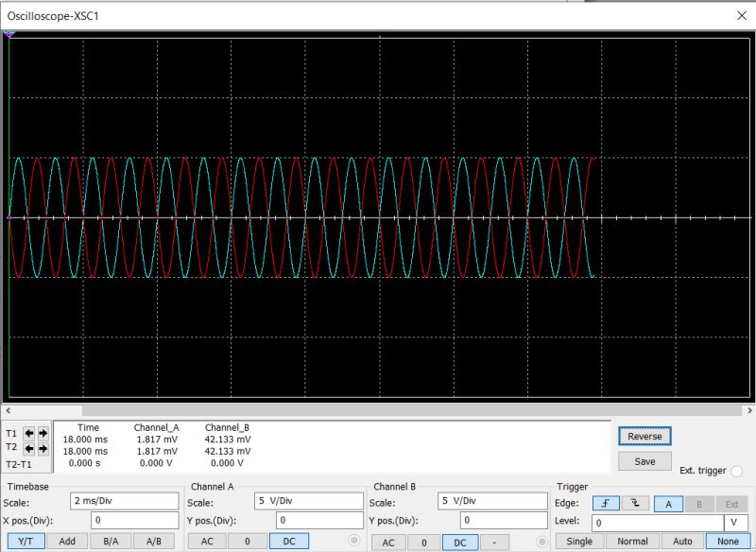The height and width of the screenshot is (552, 756).
Task: Enable the Add waveform mode
Action: (x=66, y=542)
